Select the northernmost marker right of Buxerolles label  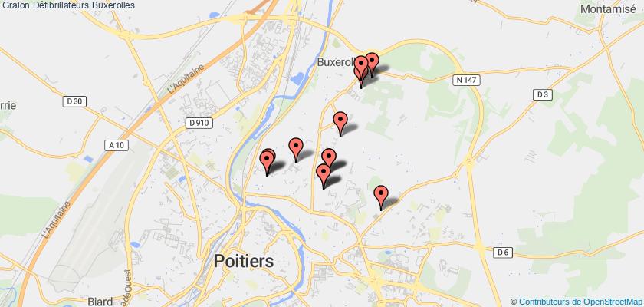pos(372,64)
